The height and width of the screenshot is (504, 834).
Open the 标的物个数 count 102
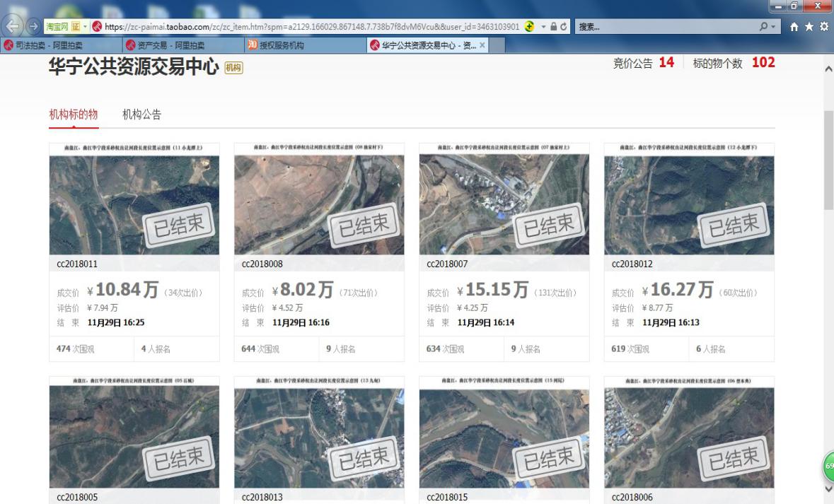(x=763, y=62)
